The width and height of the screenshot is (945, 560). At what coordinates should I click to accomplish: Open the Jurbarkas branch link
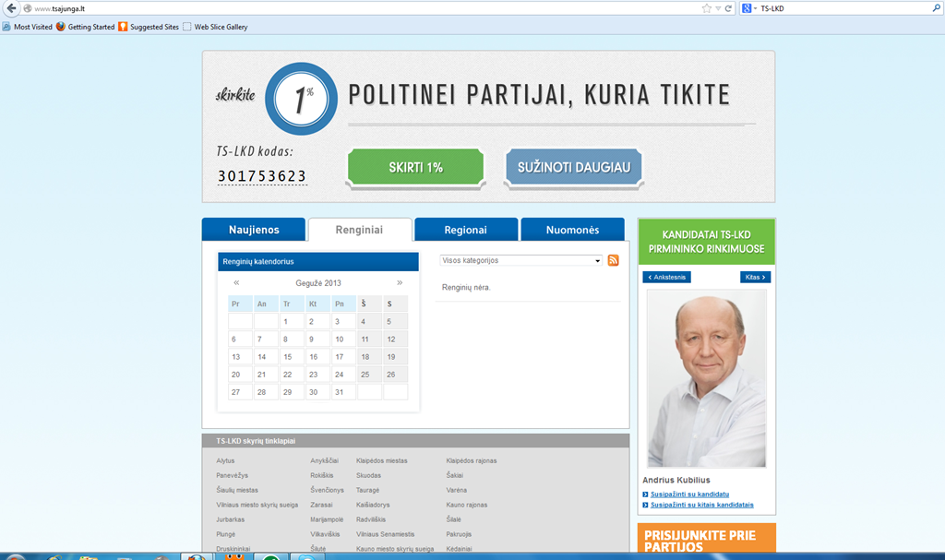tap(230, 519)
